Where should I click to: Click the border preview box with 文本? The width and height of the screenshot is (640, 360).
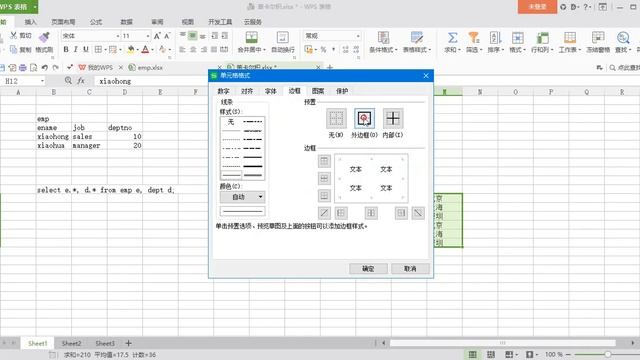371,178
